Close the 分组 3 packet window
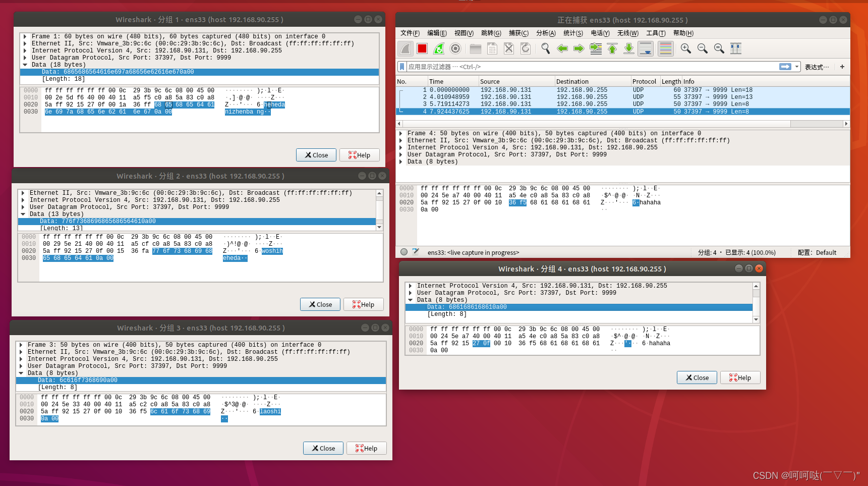This screenshot has height=486, width=868. click(x=323, y=448)
